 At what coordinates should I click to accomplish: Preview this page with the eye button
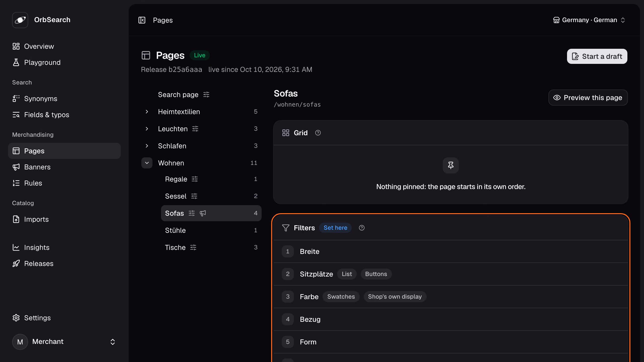[x=588, y=98]
